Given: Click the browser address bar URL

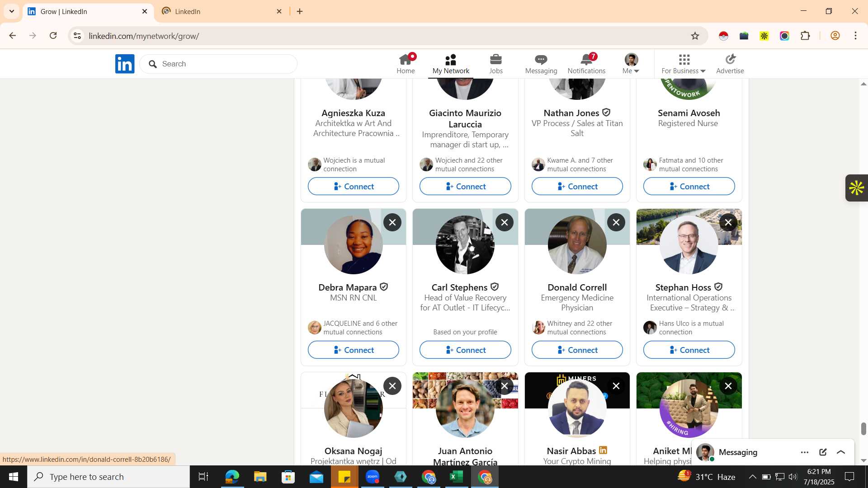Looking at the screenshot, I should (144, 36).
